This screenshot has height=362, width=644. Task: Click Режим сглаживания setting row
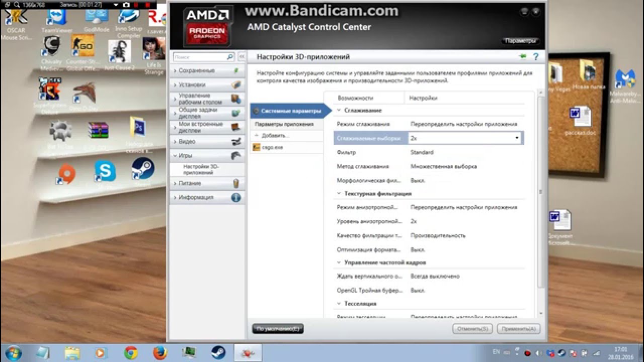point(429,124)
